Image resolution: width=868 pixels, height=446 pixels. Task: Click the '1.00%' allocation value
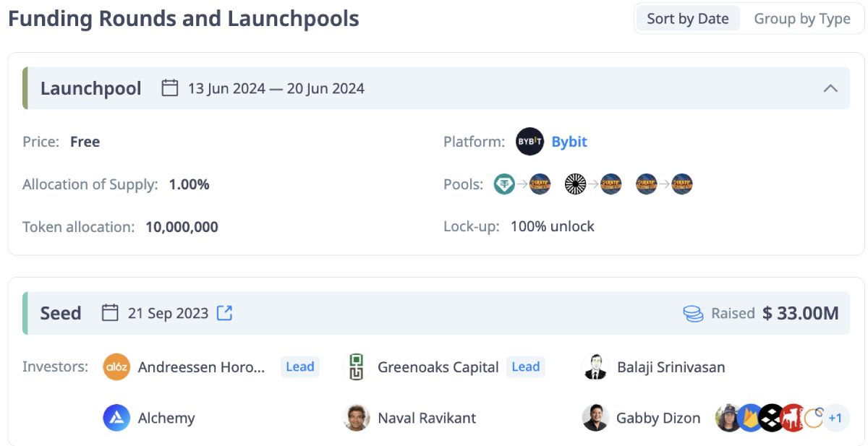(x=190, y=184)
